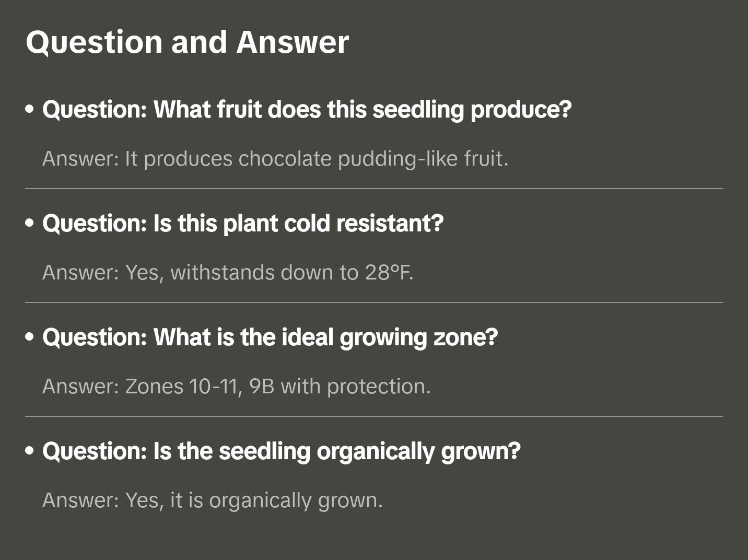The image size is (748, 560).
Task: Expand the "Is this plant cold resistant?" question
Action: (x=243, y=224)
